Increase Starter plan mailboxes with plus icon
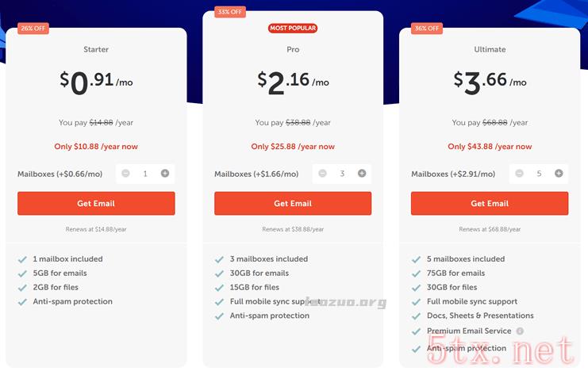This screenshot has width=588, height=375. pos(165,174)
